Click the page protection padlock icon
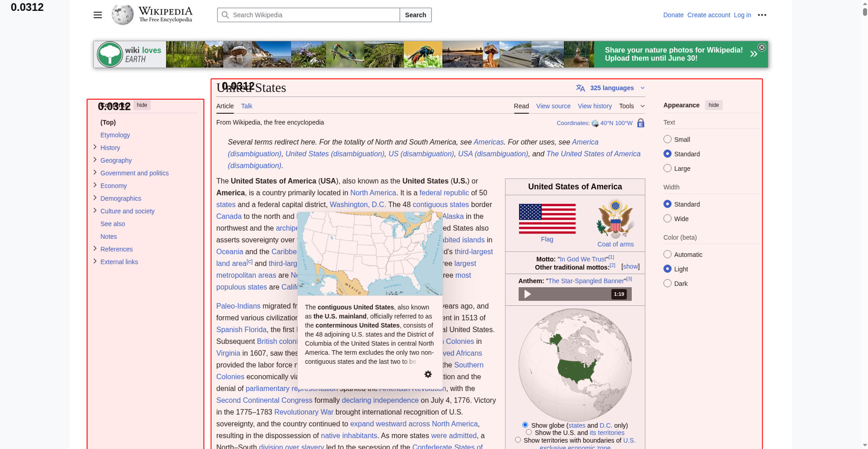Image resolution: width=868 pixels, height=449 pixels. pyautogui.click(x=641, y=123)
